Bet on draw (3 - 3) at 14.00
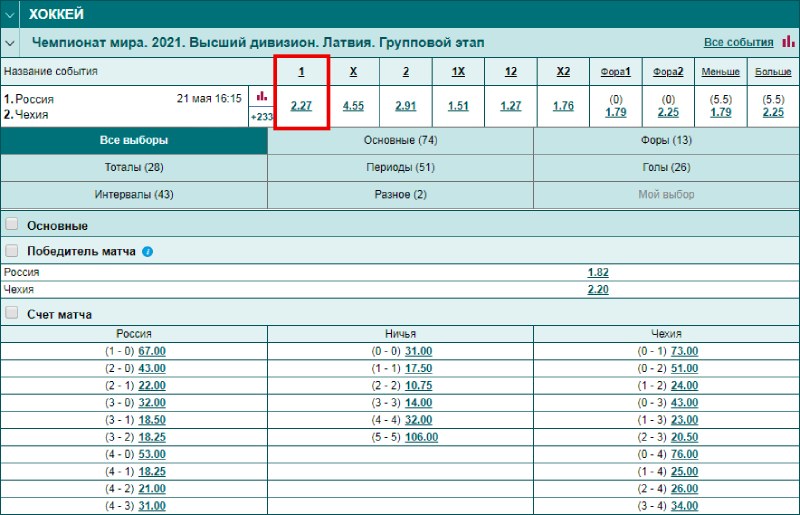 click(x=418, y=403)
